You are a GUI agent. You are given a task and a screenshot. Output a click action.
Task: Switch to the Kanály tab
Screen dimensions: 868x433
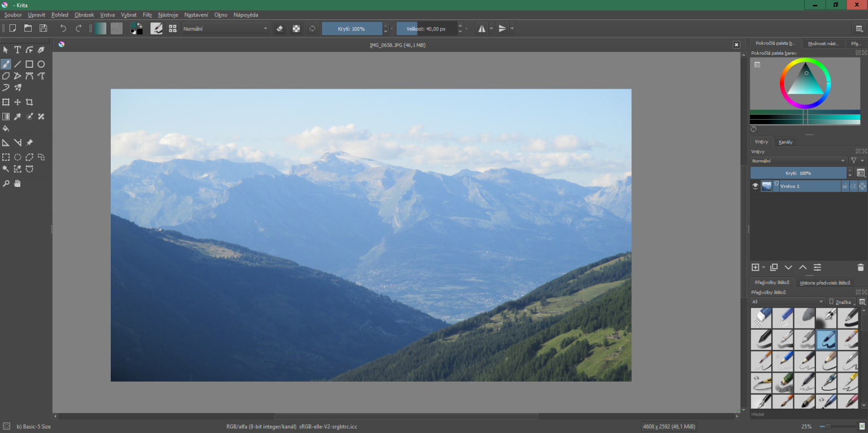coord(785,142)
